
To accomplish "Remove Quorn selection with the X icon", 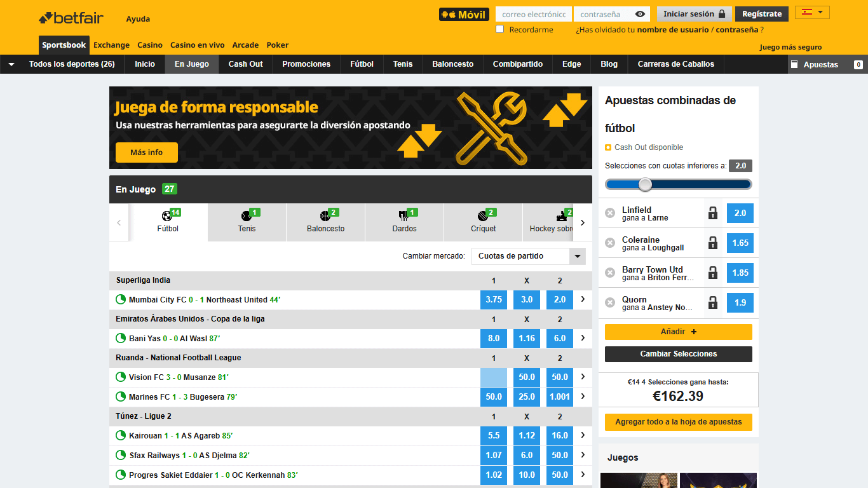I will point(610,302).
